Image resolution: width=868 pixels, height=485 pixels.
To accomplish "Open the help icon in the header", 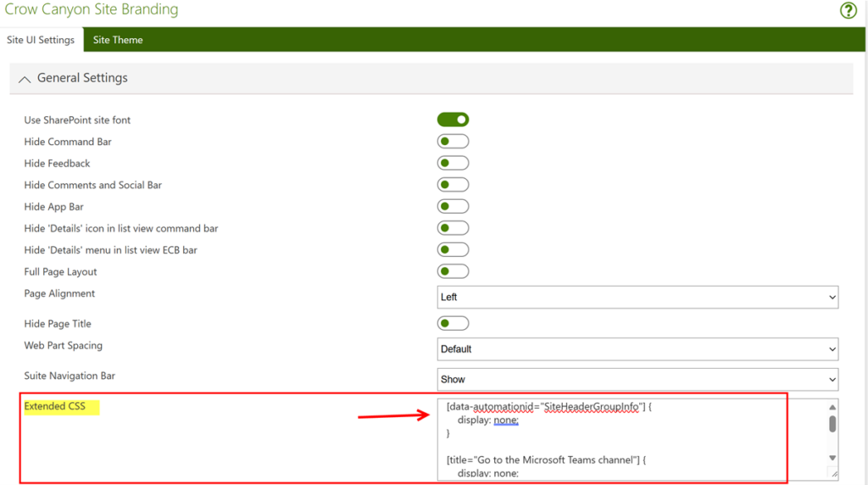I will (x=848, y=10).
